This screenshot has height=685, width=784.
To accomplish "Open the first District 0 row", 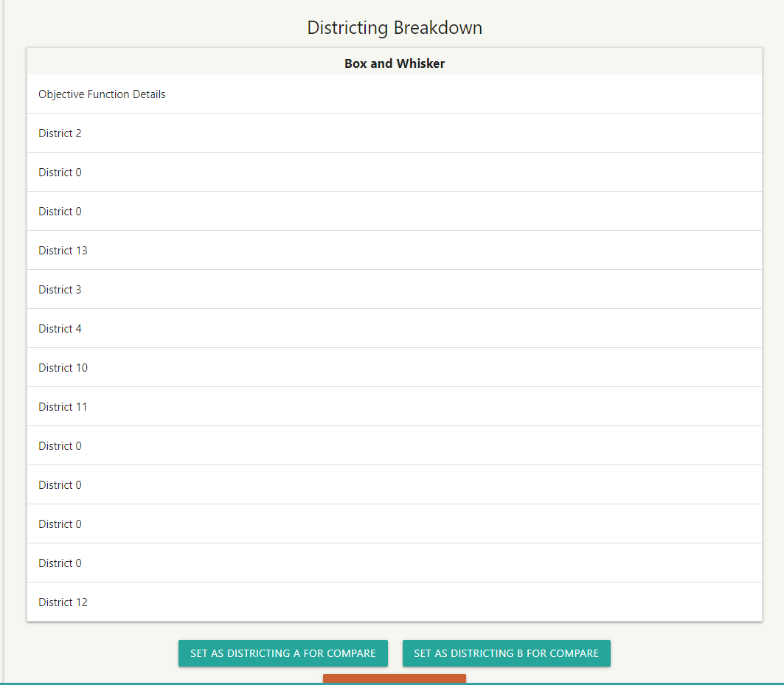I will pyautogui.click(x=60, y=172).
